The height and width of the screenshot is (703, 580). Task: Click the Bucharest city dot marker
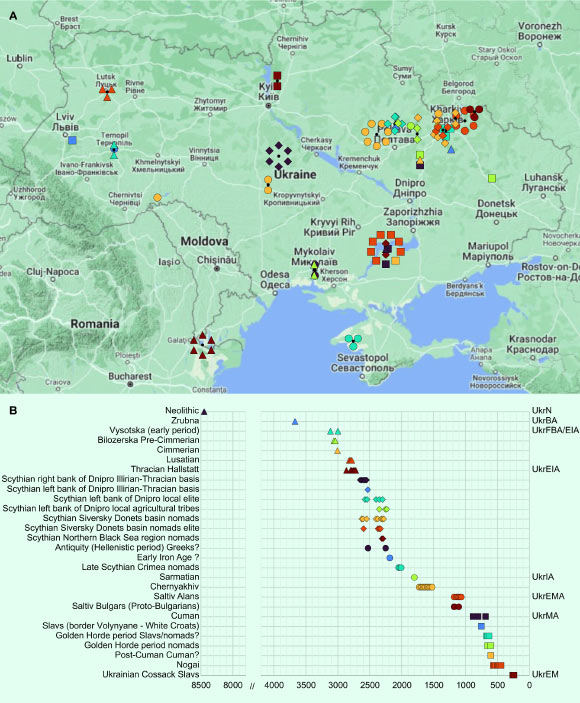point(130,385)
